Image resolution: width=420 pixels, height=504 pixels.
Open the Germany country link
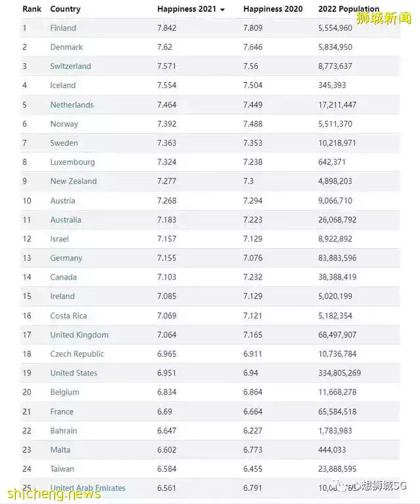(66, 258)
